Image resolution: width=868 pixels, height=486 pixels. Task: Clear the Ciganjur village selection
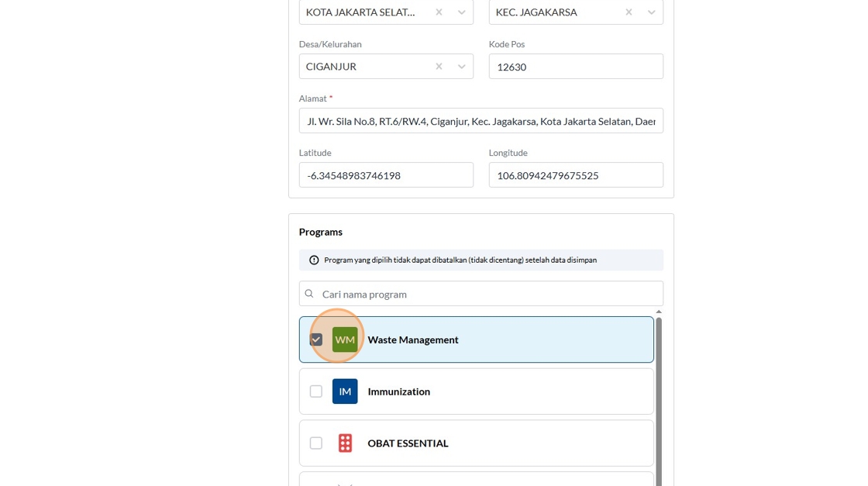point(439,67)
